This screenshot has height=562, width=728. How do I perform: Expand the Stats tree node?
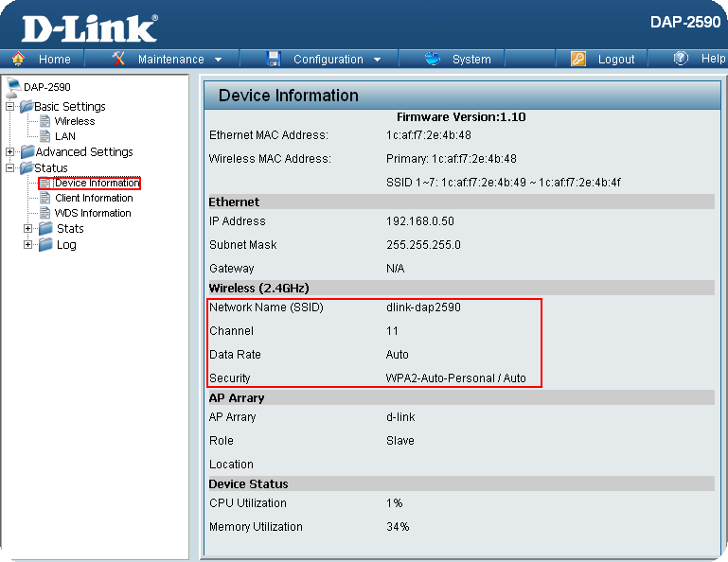(27, 228)
